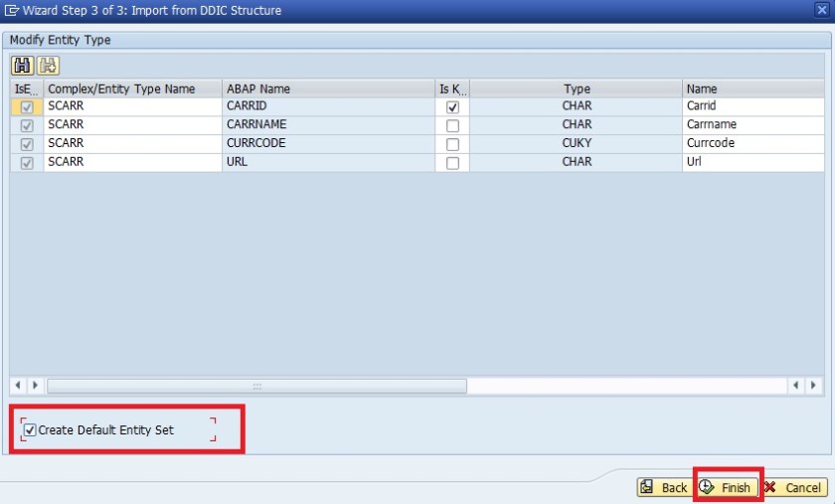Click SCARR entity cell in URL row
835x504 pixels.
click(x=132, y=162)
